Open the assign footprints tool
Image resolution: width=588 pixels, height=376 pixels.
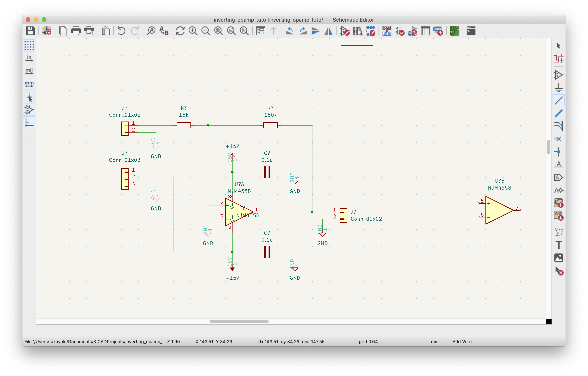click(x=413, y=31)
